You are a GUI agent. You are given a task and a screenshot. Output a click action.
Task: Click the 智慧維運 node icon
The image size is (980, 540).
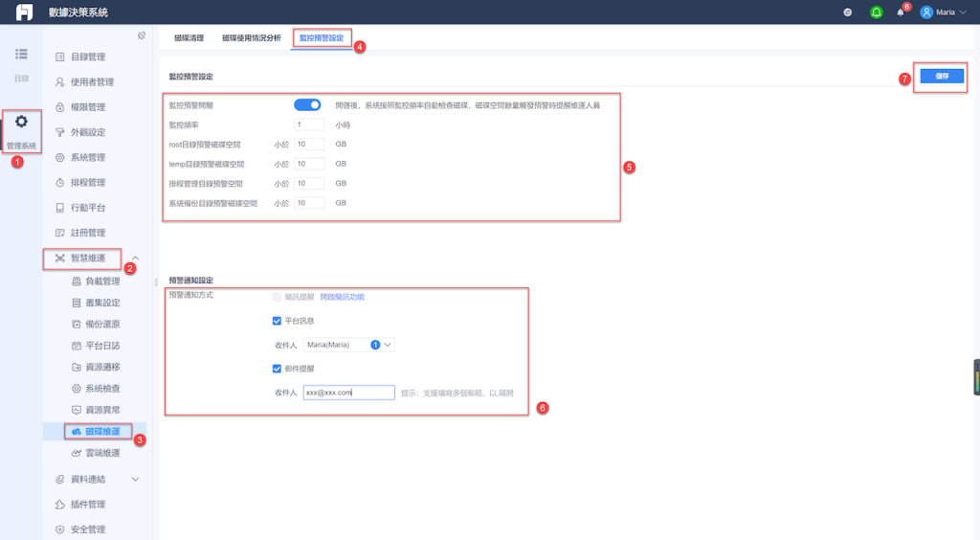point(60,259)
